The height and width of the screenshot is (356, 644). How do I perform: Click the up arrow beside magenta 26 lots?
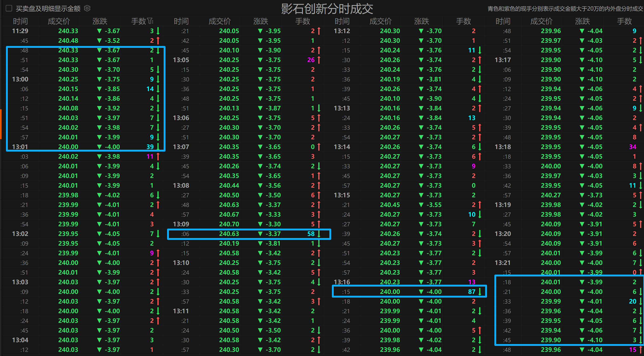319,60
